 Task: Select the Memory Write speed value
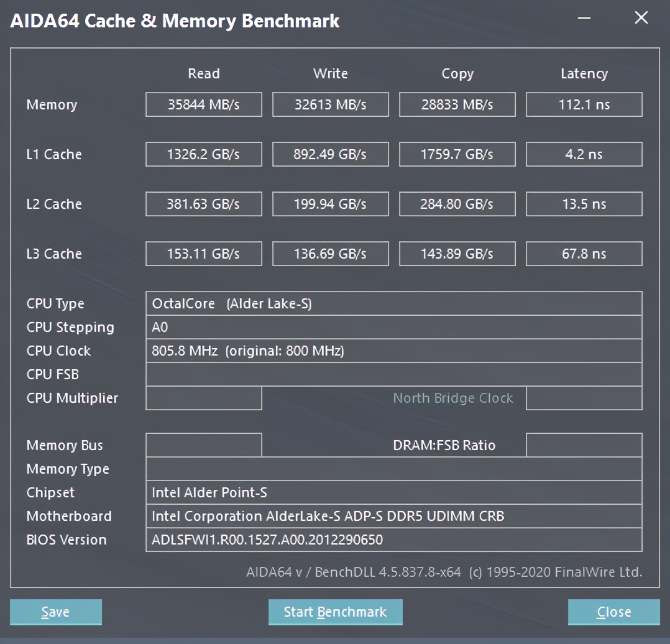pos(330,104)
